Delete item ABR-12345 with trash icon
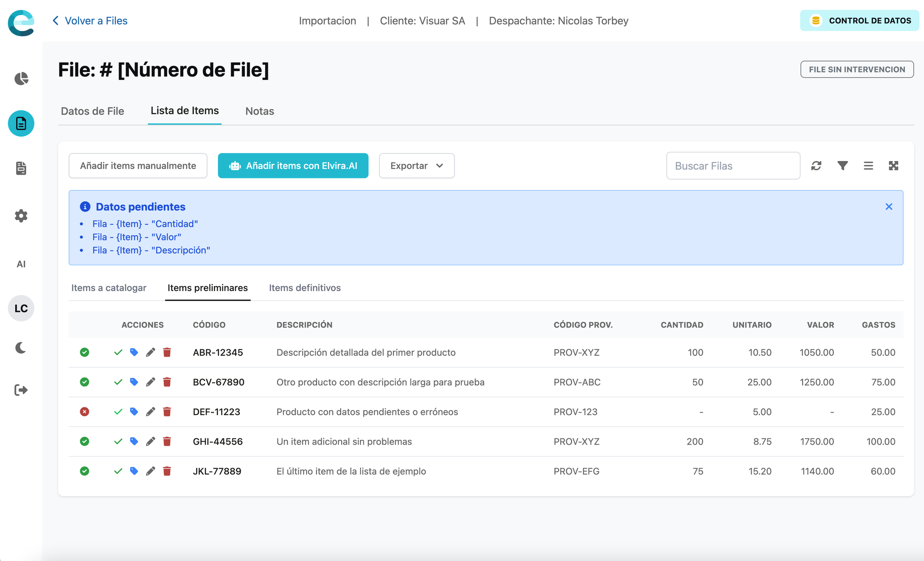This screenshot has height=561, width=924. pyautogui.click(x=167, y=352)
